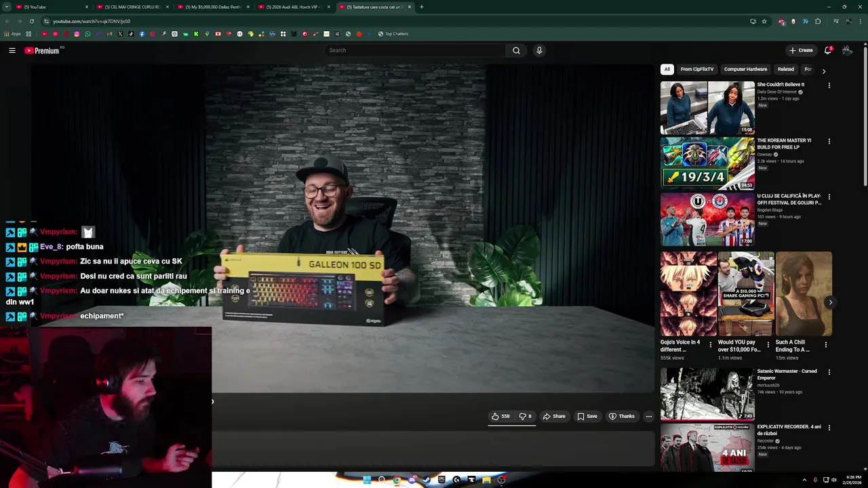Open TikTok bookmark icon
The height and width of the screenshot is (488, 868).
pos(131,34)
